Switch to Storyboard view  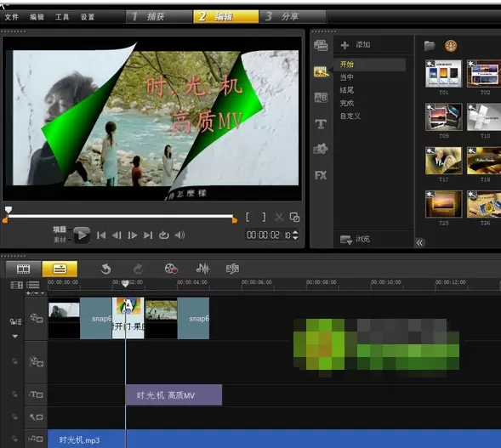pos(23,269)
